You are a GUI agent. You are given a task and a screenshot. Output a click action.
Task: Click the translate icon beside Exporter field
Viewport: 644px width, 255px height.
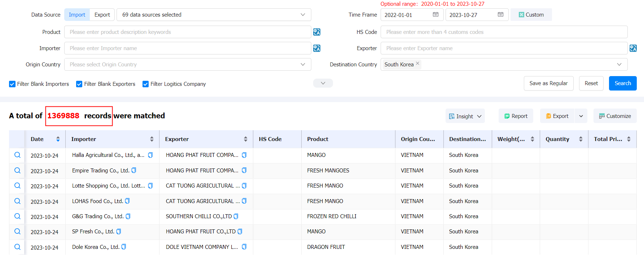coord(633,48)
